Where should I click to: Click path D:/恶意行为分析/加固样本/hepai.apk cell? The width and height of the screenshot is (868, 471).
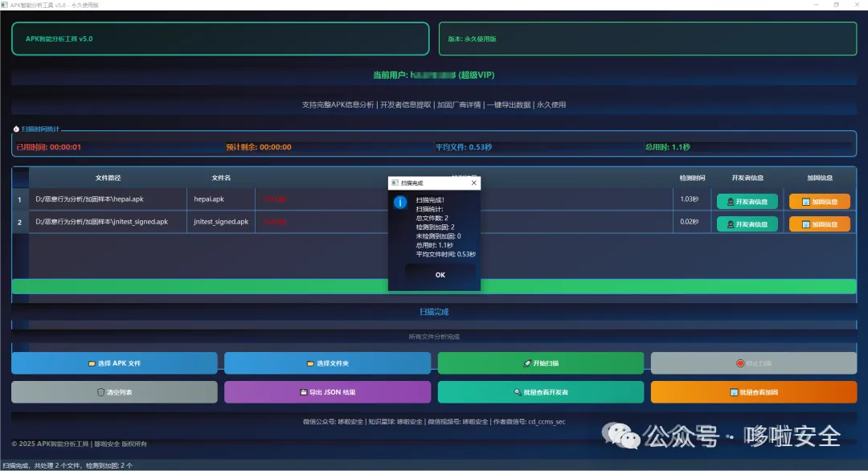(x=108, y=199)
